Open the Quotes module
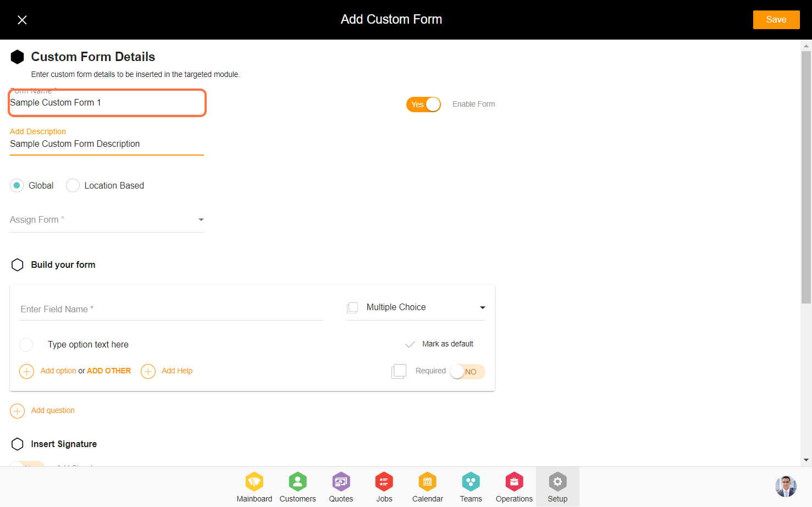812x507 pixels. click(x=341, y=487)
